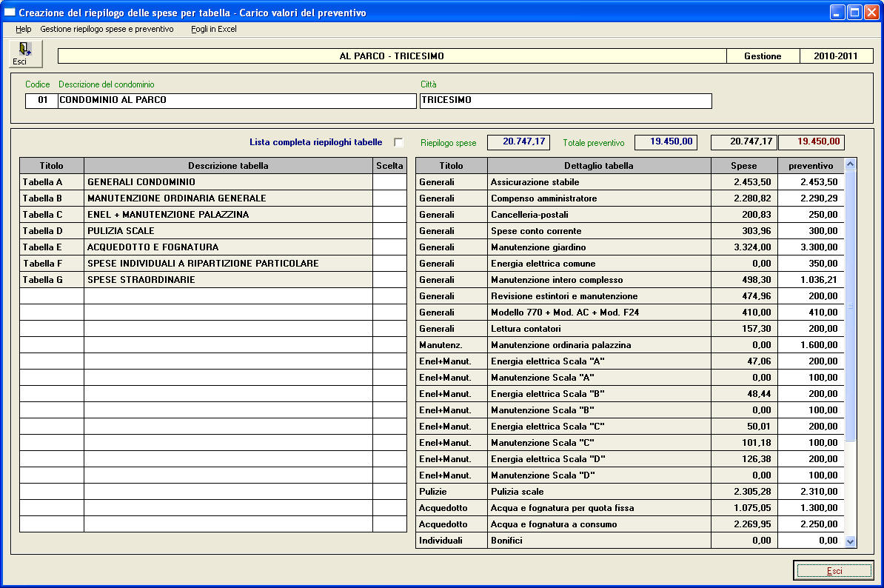Click Energia elettrica Scala "B" row
Image resolution: width=884 pixels, height=588 pixels.
click(630, 394)
